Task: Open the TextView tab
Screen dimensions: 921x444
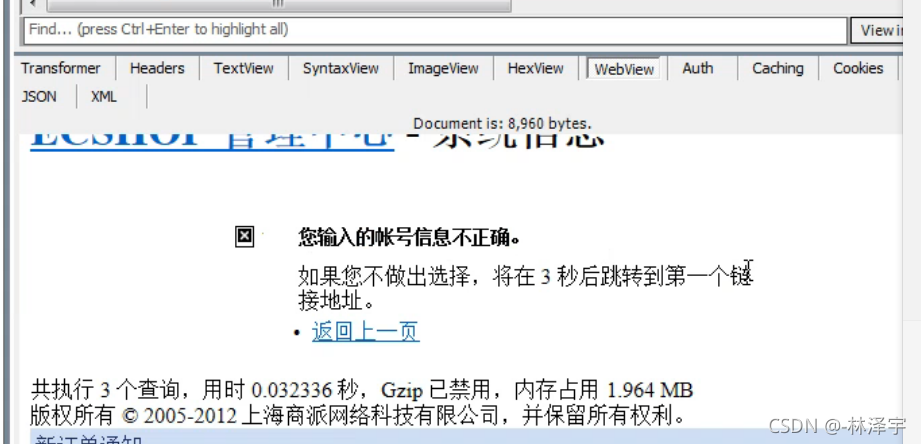Action: click(x=243, y=69)
